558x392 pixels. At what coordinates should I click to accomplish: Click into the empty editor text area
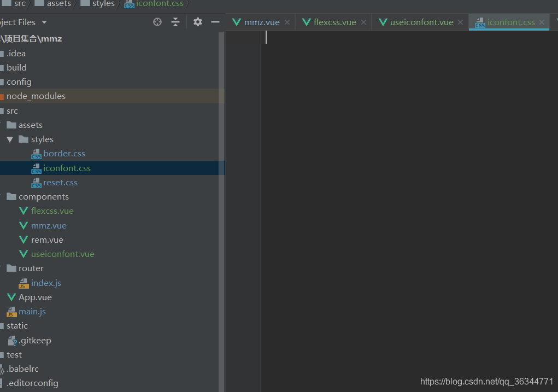click(409, 212)
